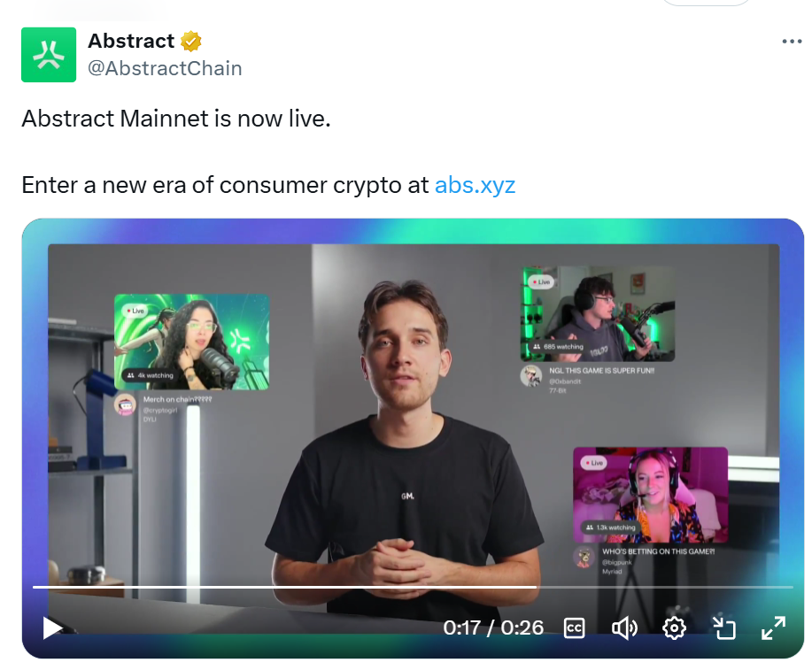
Task: Click the 0xbandit live stream thumbnail
Action: tap(598, 314)
